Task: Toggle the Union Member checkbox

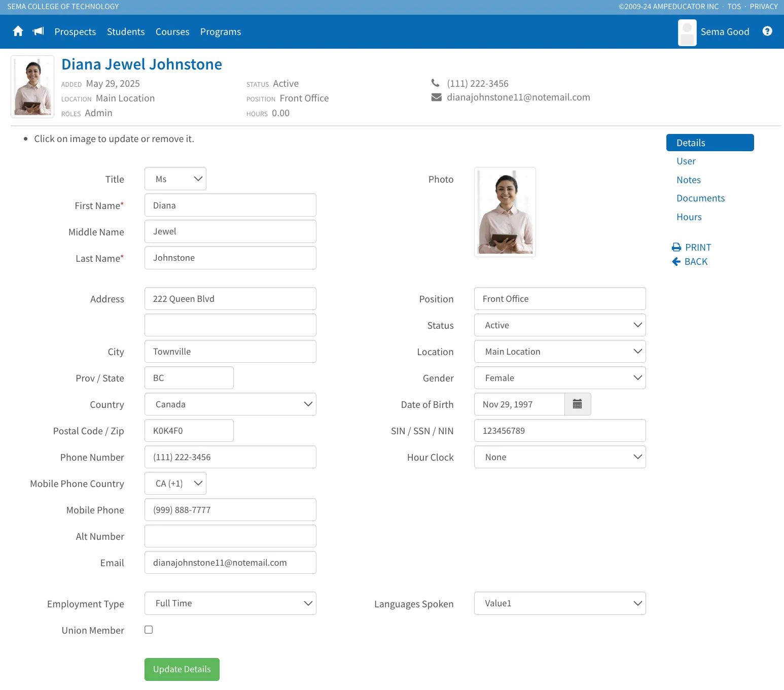Action: pyautogui.click(x=149, y=630)
